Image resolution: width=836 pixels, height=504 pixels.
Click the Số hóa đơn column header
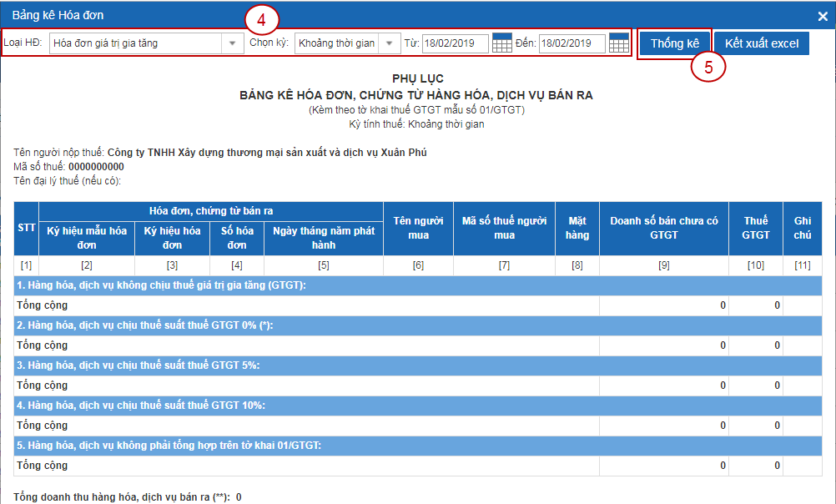pyautogui.click(x=236, y=238)
